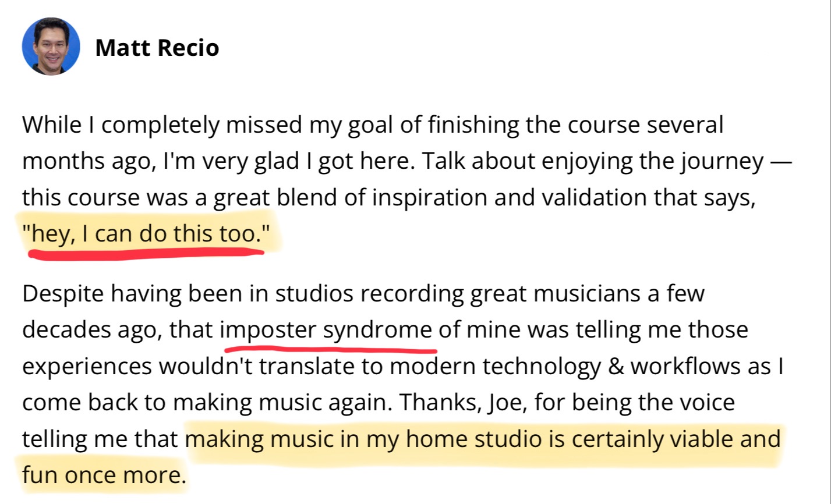The height and width of the screenshot is (504, 831).
Task: Click the highlighted words "fun once more."
Action: tap(104, 475)
